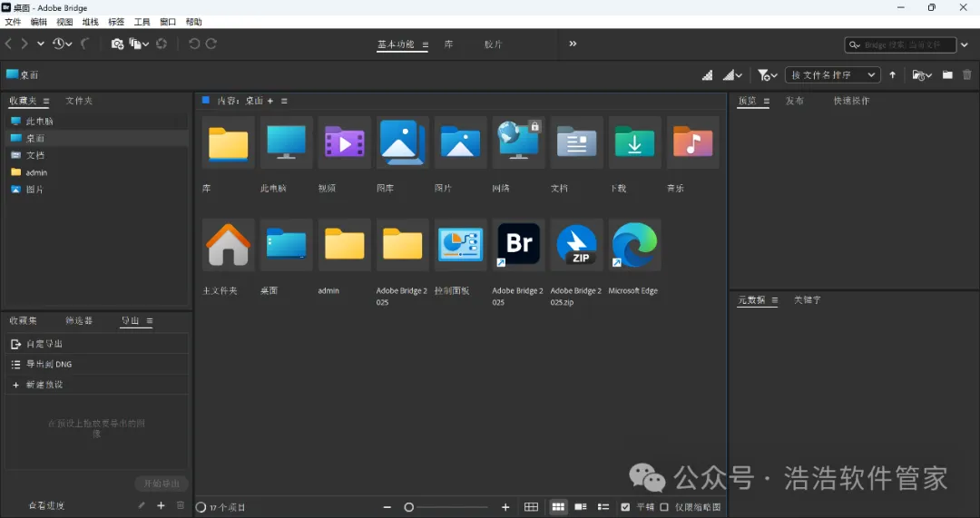This screenshot has width=980, height=518.
Task: Click the rotate clockwise icon
Action: click(x=211, y=44)
